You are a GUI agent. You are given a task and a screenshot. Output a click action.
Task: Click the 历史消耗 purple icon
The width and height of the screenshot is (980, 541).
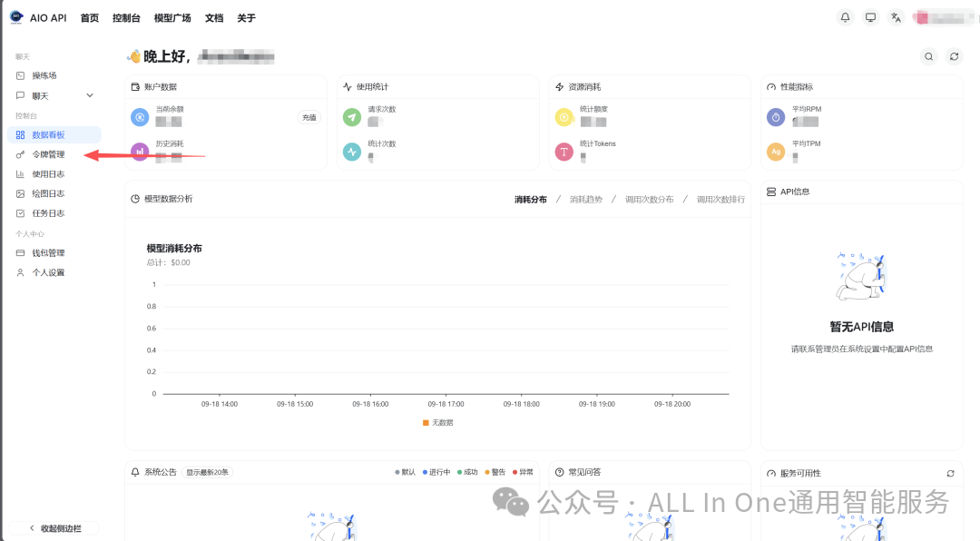pos(140,152)
